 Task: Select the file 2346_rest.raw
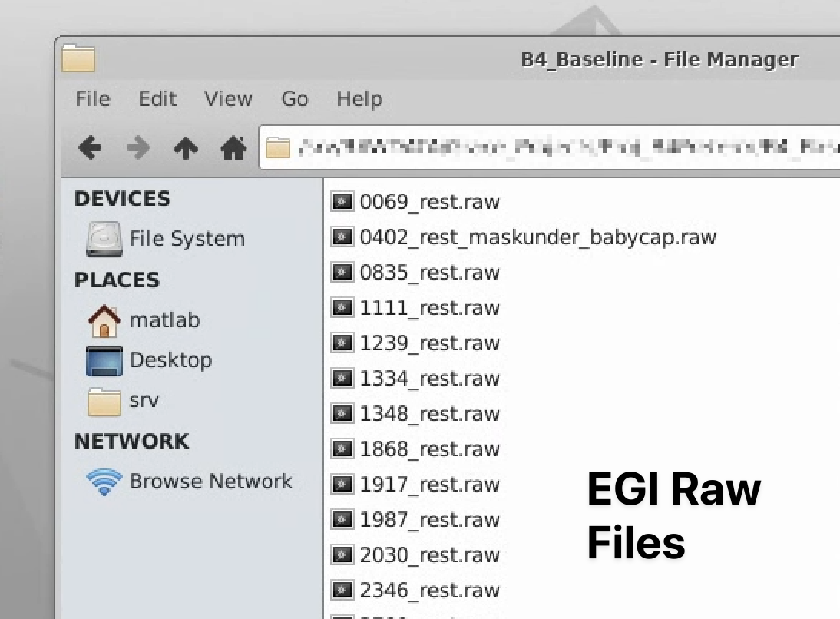[x=429, y=591]
